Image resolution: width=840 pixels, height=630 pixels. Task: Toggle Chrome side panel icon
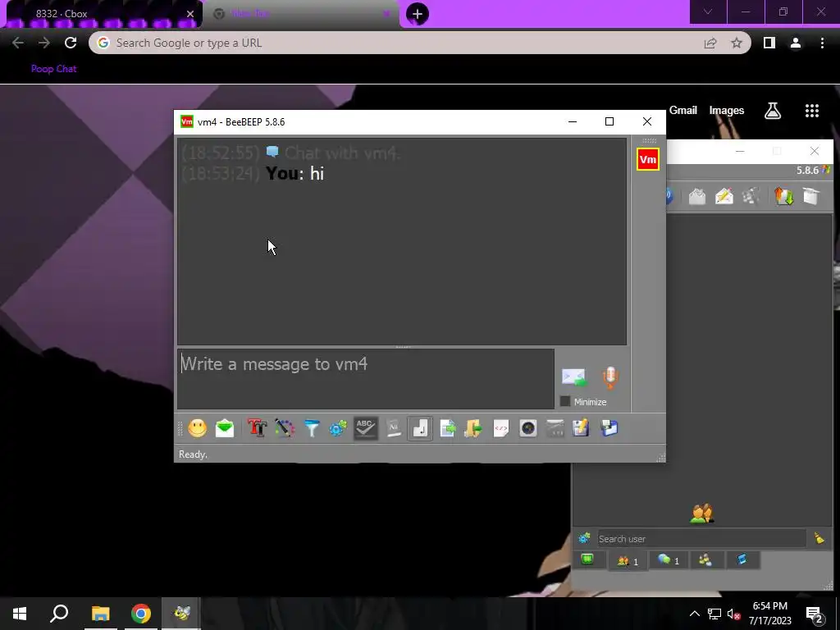click(x=769, y=43)
